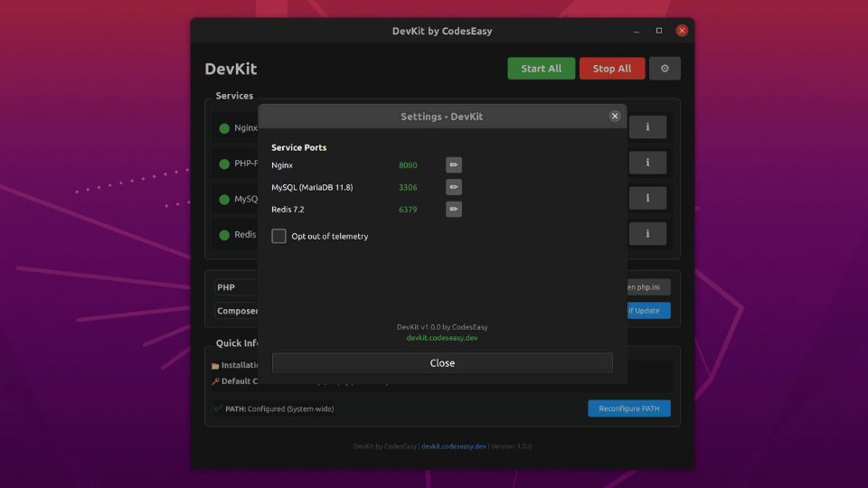Click the Redis green status indicator
Image resolution: width=868 pixels, height=488 pixels.
click(224, 235)
